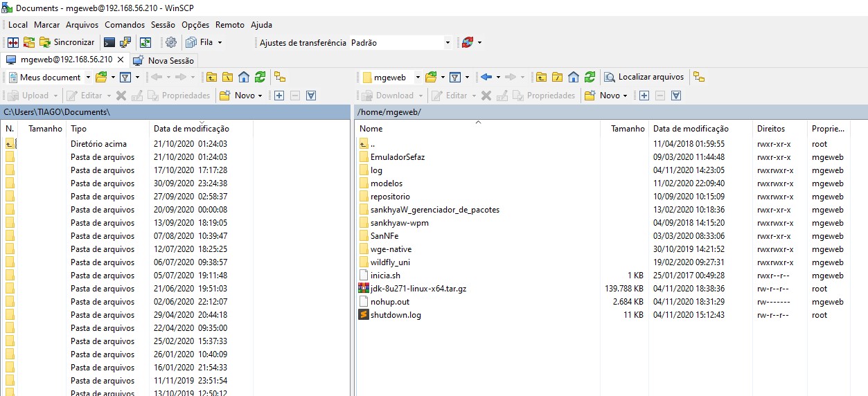This screenshot has height=396, width=868.
Task: Sort local files by Tipo column header
Action: (109, 128)
